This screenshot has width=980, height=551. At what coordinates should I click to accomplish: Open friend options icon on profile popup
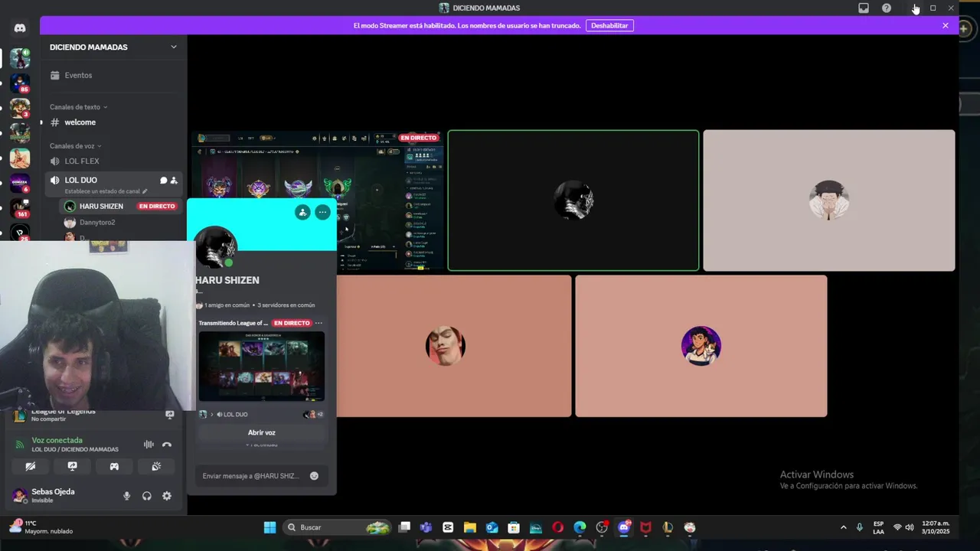(x=302, y=212)
